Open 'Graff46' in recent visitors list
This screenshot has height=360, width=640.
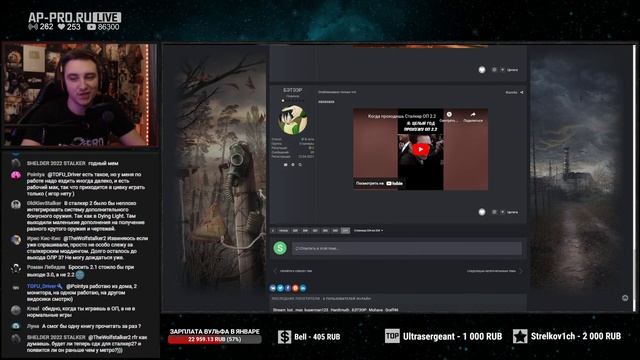point(392,310)
